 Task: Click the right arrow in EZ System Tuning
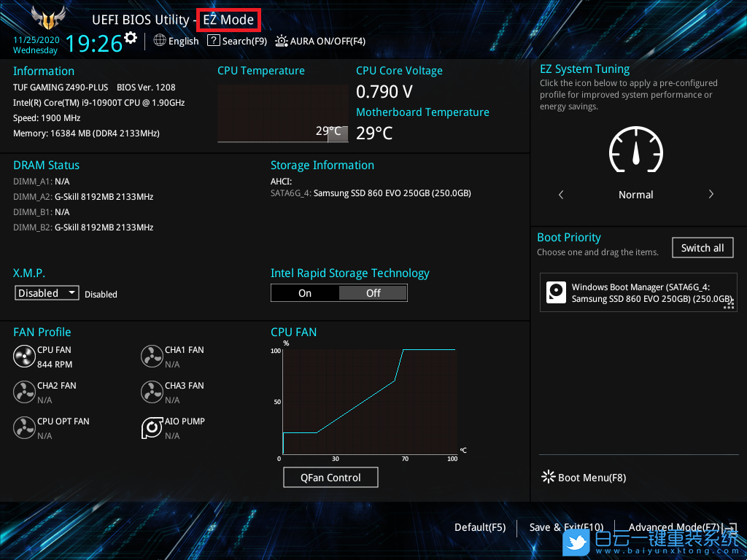coord(711,194)
